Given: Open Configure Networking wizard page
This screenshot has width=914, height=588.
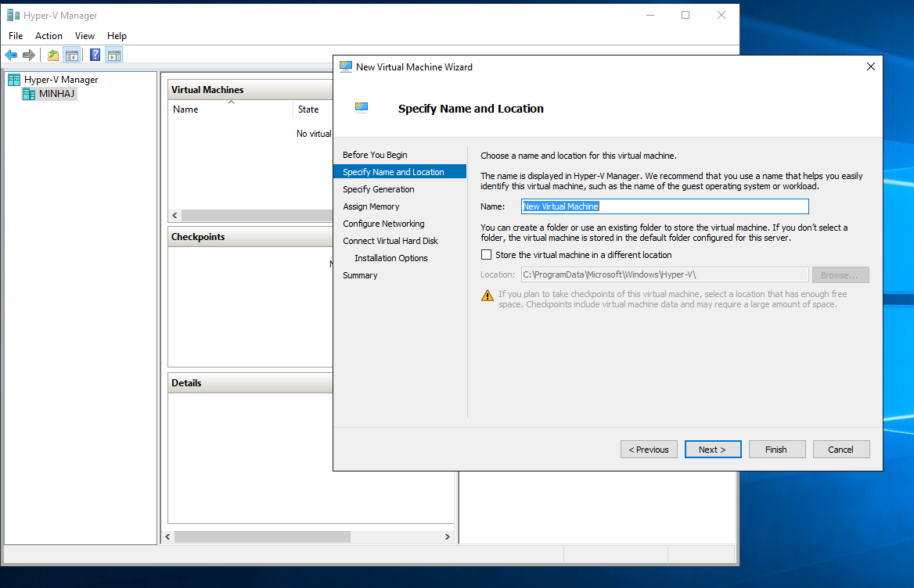Looking at the screenshot, I should click(383, 224).
